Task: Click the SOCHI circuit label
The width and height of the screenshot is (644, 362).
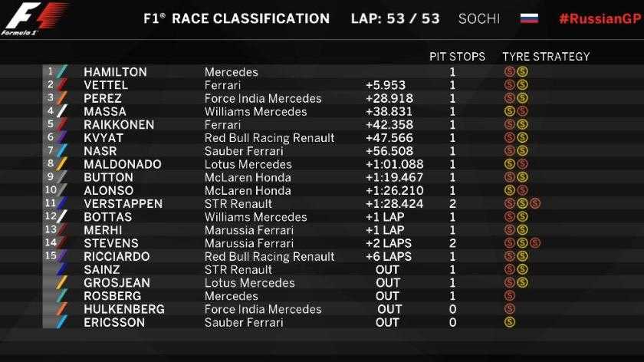Action: click(479, 18)
